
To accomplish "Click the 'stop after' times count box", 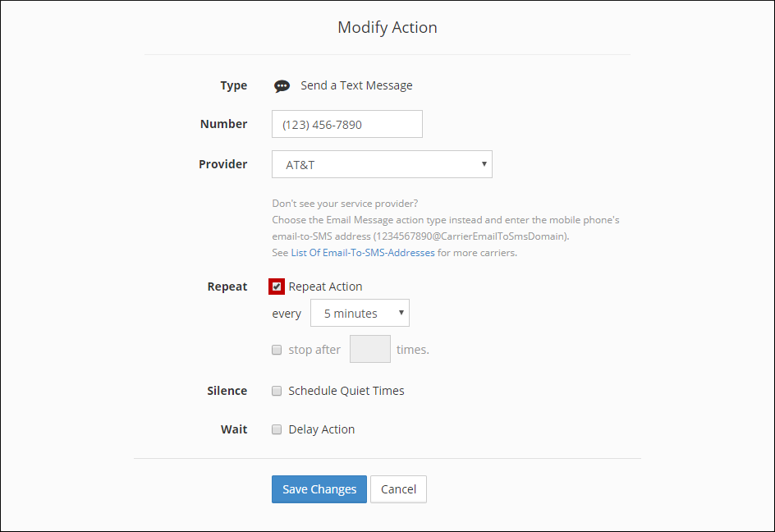I will [x=369, y=350].
